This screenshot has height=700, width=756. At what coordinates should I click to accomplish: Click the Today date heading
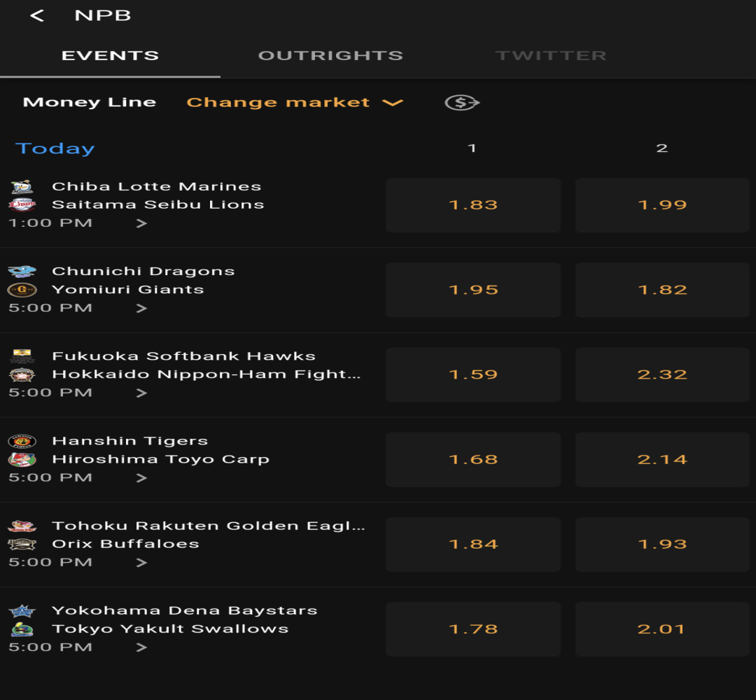click(x=55, y=148)
